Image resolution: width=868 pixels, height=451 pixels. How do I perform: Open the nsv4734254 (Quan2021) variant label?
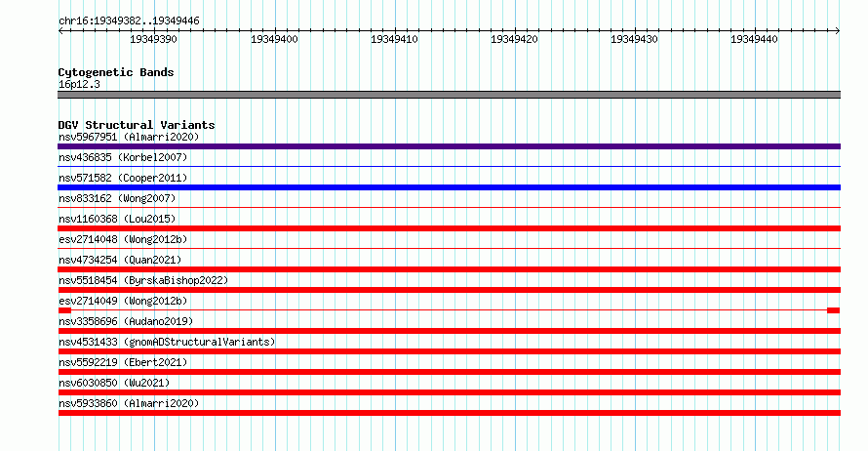coord(120,260)
